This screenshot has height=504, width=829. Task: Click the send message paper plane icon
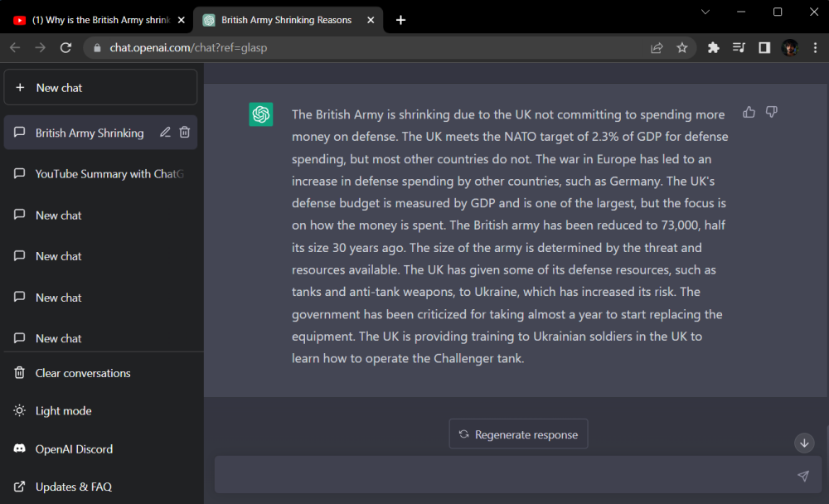802,476
